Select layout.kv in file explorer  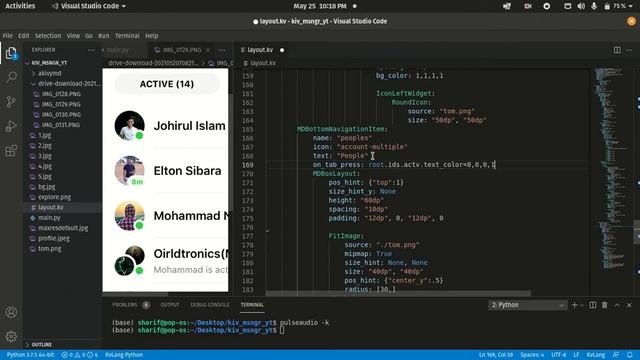61,207
